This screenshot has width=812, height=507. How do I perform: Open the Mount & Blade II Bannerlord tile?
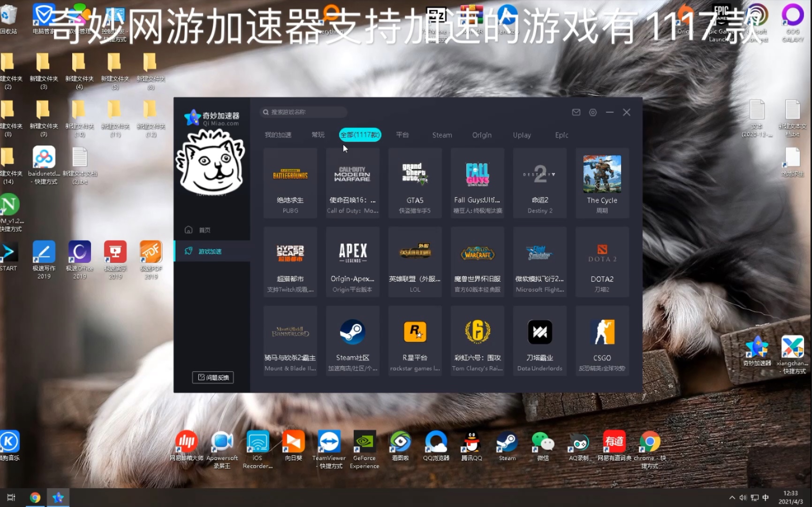click(x=290, y=341)
